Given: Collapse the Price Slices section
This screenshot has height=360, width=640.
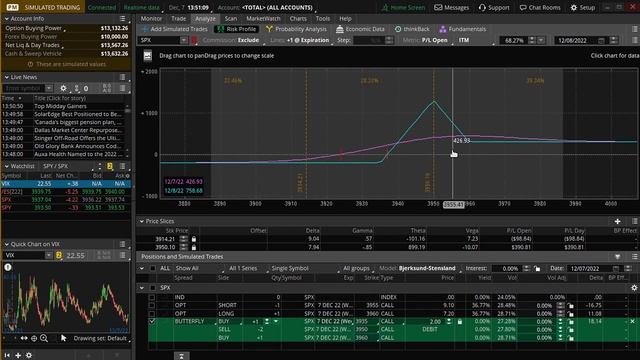Looking at the screenshot, I should click(x=142, y=221).
